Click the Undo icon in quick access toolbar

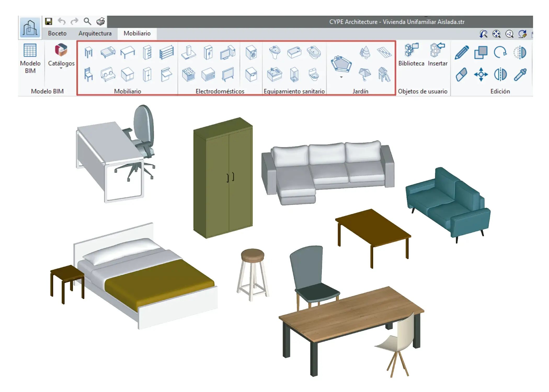[61, 21]
